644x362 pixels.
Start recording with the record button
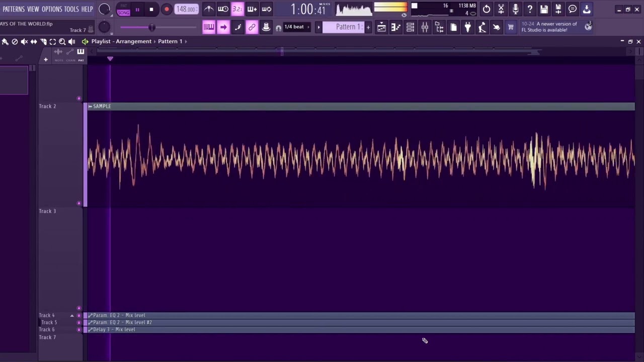(x=167, y=10)
